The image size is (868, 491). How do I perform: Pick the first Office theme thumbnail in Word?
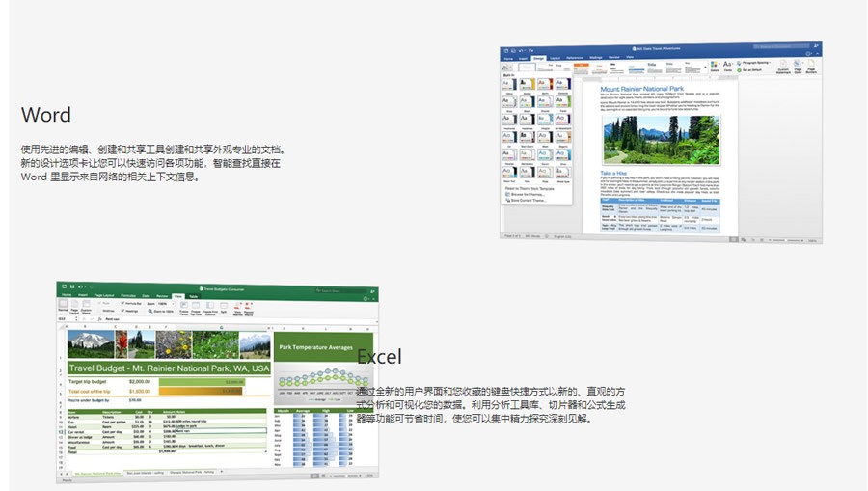[509, 84]
